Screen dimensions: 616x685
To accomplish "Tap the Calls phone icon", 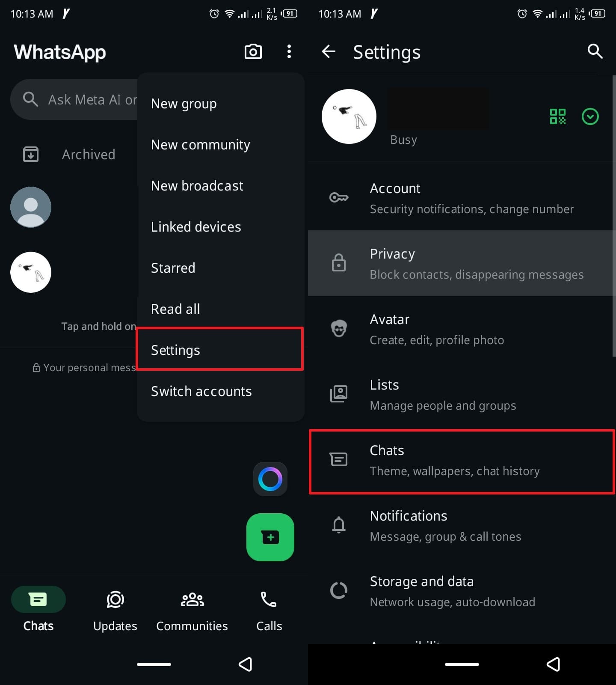I will point(269,599).
